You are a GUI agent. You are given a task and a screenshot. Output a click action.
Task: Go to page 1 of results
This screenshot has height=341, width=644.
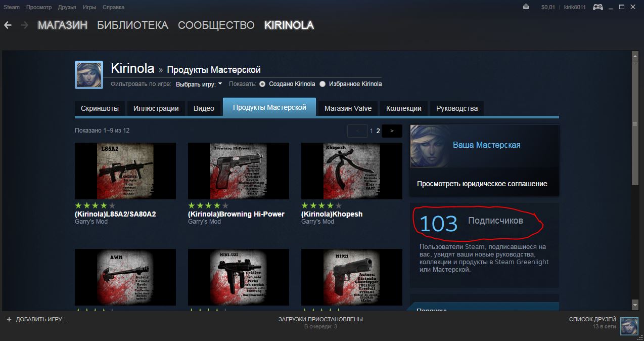click(x=372, y=131)
